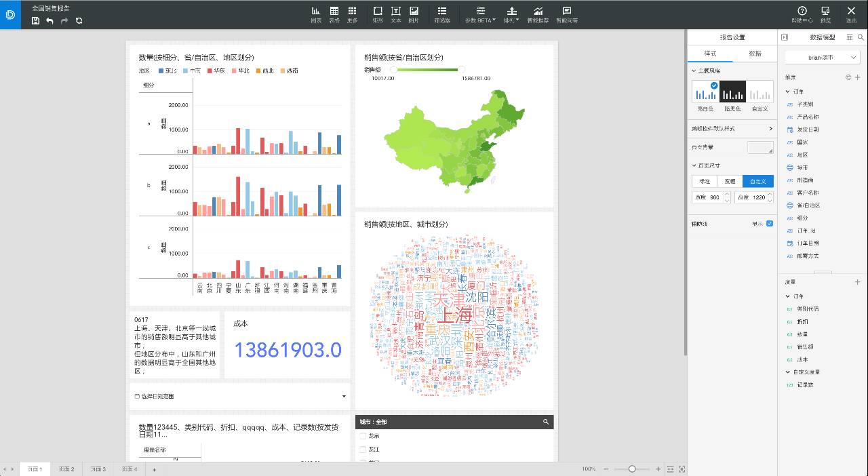Open the 参数 BETA dropdown menu

click(480, 14)
